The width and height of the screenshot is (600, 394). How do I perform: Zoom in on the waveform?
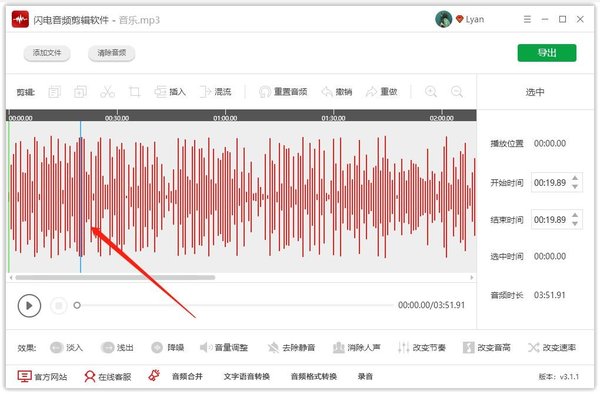(x=431, y=92)
